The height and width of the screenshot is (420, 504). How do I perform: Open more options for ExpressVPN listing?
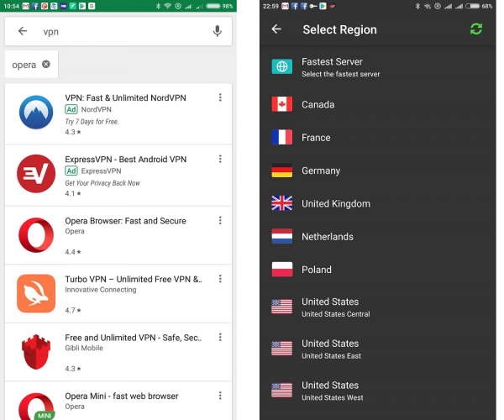tap(220, 159)
